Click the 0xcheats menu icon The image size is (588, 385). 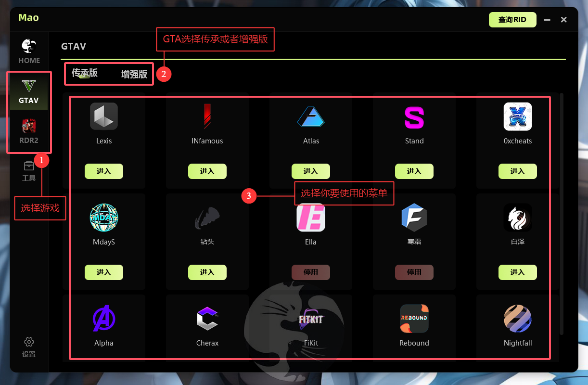518,116
